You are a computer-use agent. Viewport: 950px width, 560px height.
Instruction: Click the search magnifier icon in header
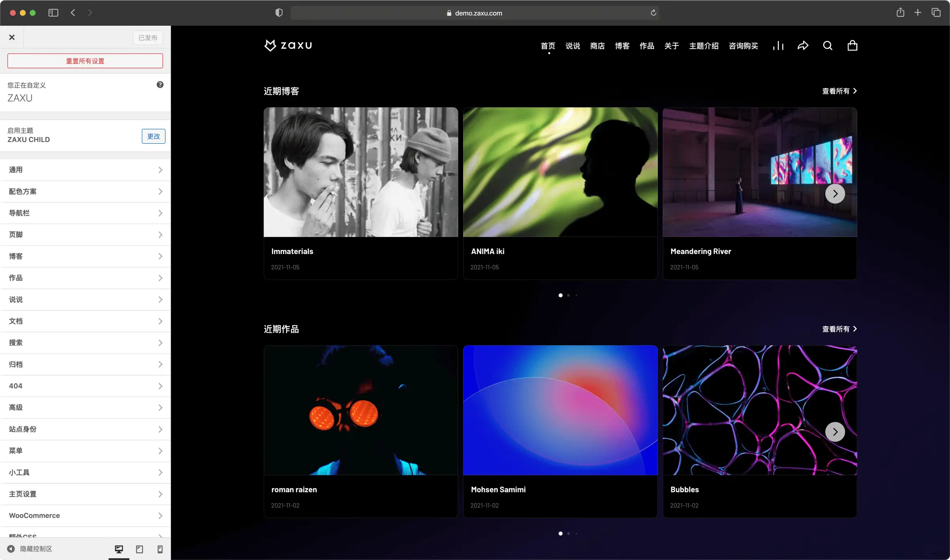click(827, 46)
